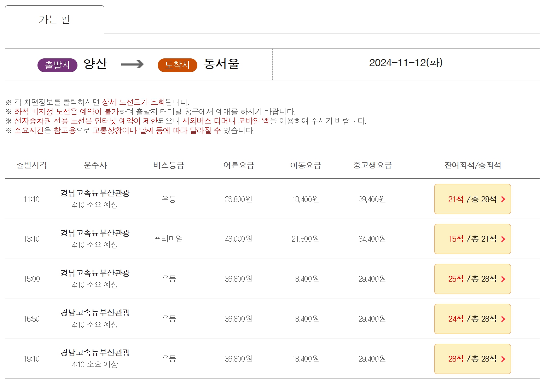Click child fare 18,400원 in 11:10 row
This screenshot has width=546, height=392.
point(306,199)
